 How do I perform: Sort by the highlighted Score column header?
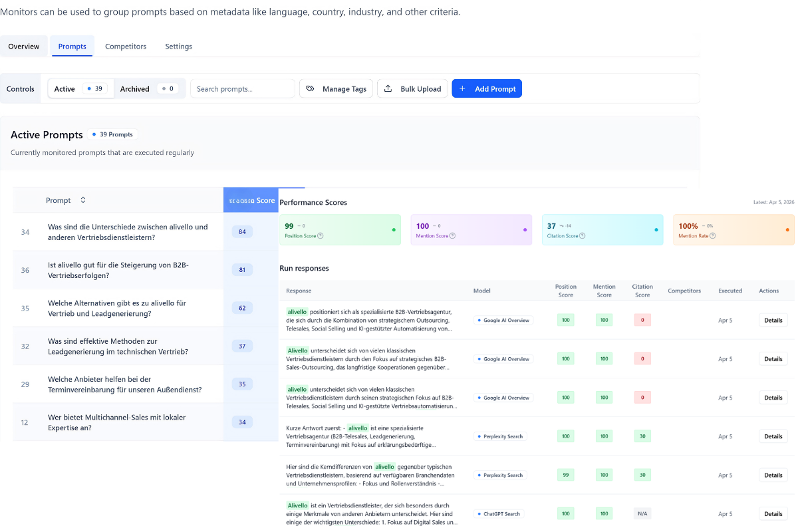click(x=251, y=200)
